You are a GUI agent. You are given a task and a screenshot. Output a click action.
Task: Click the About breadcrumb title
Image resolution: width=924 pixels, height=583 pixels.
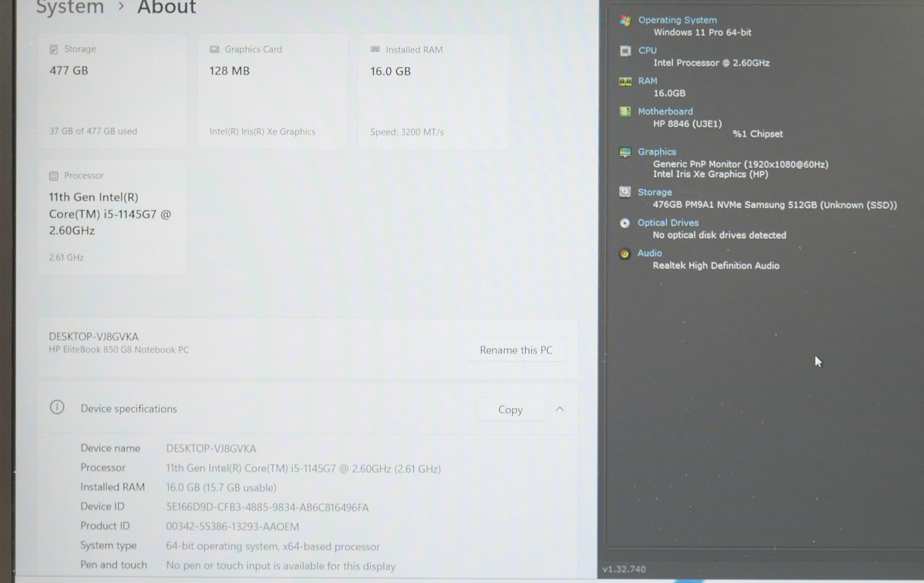[x=167, y=8]
